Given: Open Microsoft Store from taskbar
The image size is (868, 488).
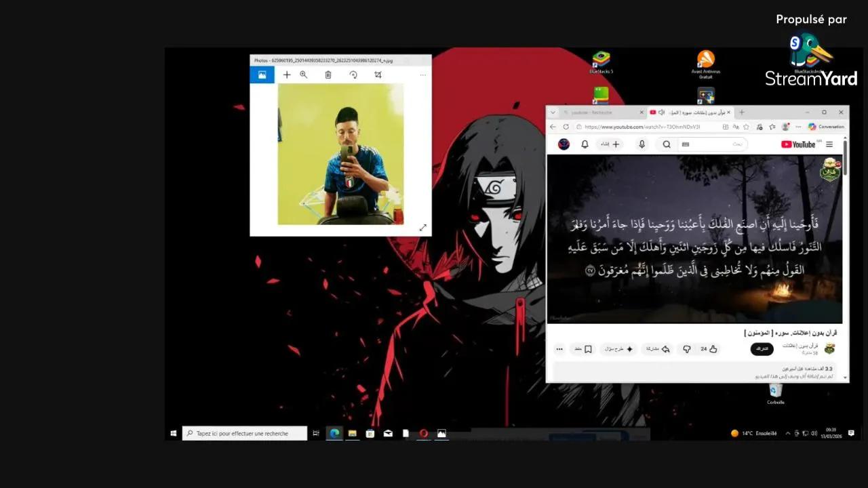Looking at the screenshot, I should click(x=370, y=433).
